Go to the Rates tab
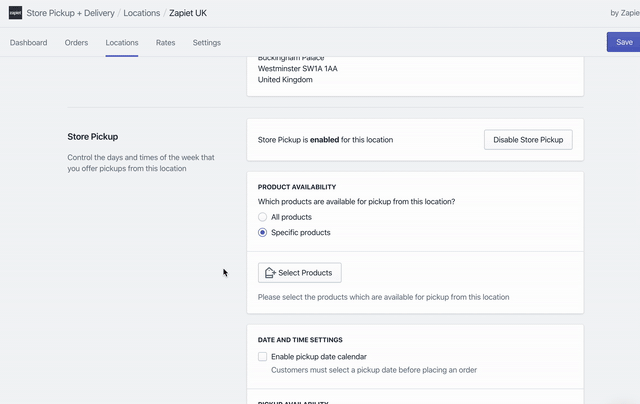640x404 pixels. pos(165,43)
